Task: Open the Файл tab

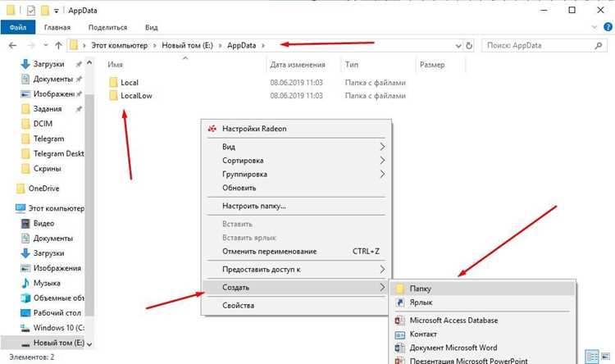Action: tap(18, 27)
